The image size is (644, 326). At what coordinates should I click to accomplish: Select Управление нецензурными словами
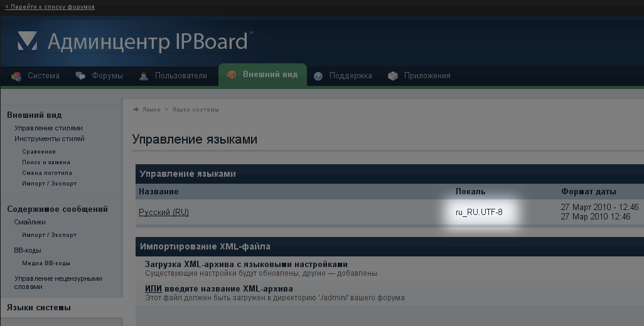58,282
